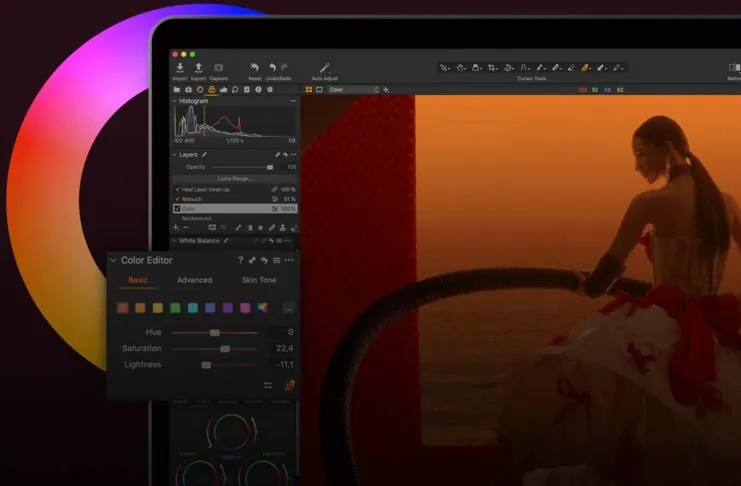Click the Saturation slider handle
The image size is (741, 486).
(225, 348)
